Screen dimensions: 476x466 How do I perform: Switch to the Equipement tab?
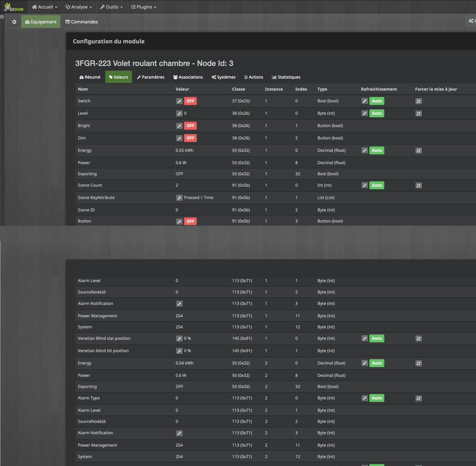(41, 22)
